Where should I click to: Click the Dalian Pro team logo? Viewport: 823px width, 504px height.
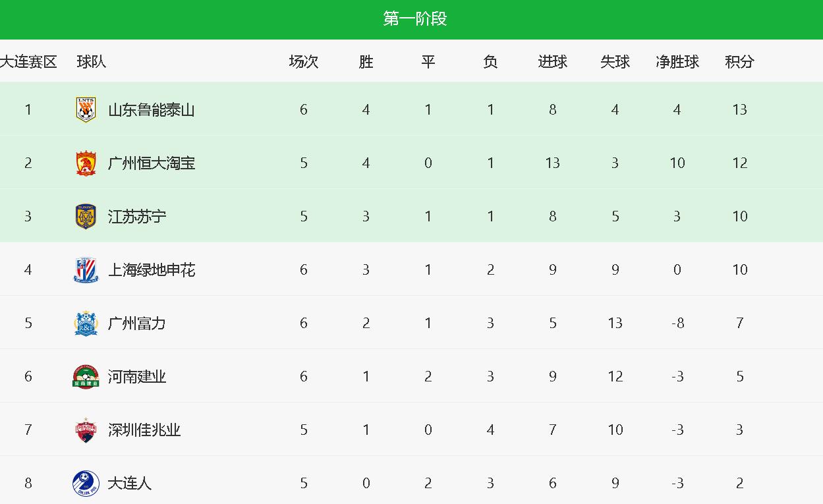point(86,483)
